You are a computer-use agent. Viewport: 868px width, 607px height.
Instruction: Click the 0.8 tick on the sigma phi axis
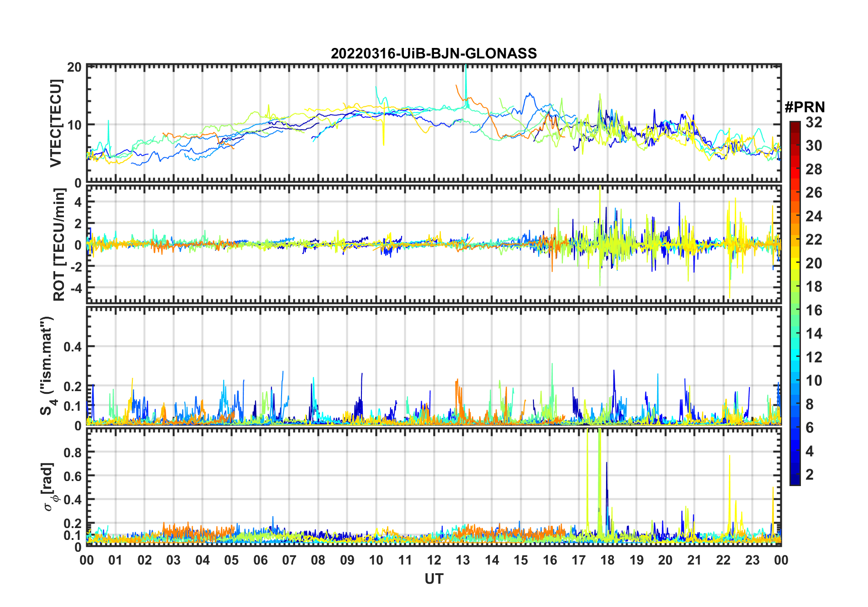[x=73, y=452]
